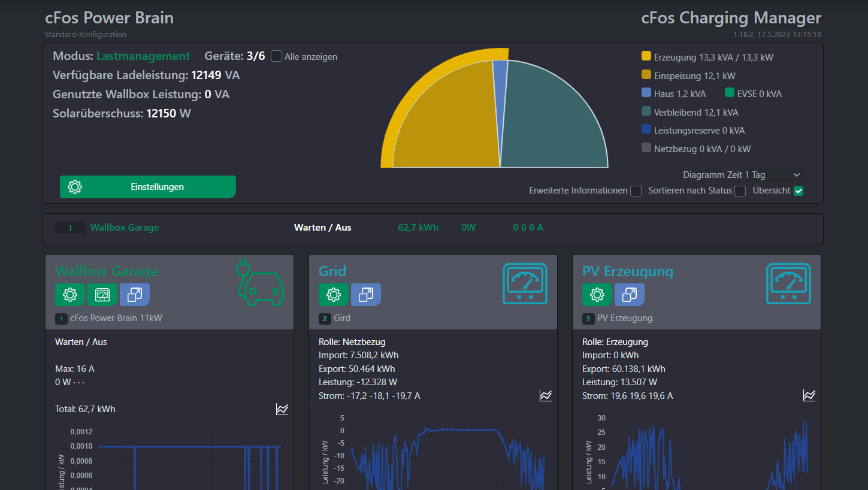Screen dimensions: 868x490
Task: Open PV Erzeugung gear settings icon
Action: click(x=597, y=295)
